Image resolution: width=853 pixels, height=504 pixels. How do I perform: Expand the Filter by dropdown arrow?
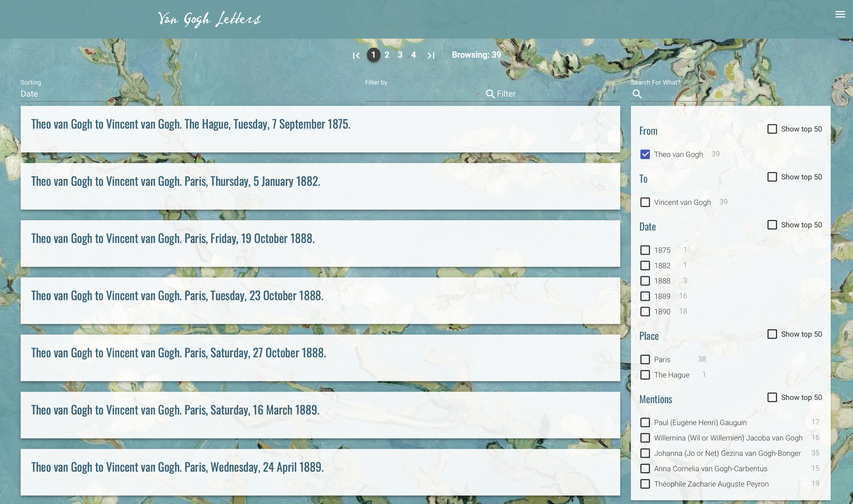(x=478, y=94)
